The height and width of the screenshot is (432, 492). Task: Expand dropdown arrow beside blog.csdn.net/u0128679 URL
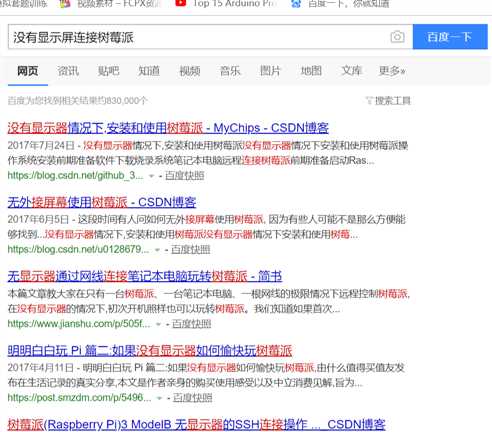(x=157, y=250)
